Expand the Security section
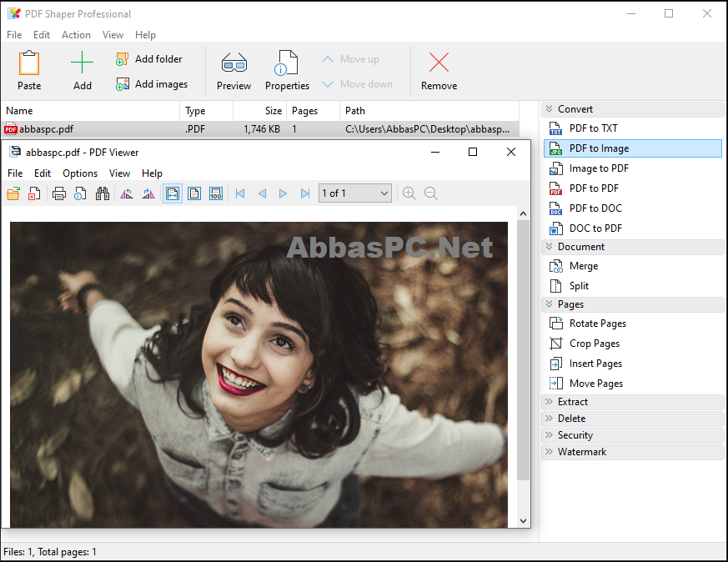The height and width of the screenshot is (562, 728). pyautogui.click(x=632, y=435)
